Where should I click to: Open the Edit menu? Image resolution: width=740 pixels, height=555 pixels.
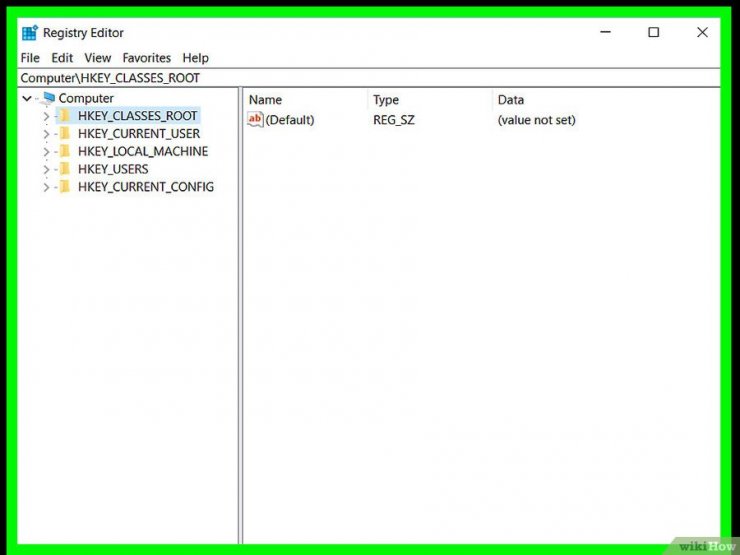click(x=62, y=58)
